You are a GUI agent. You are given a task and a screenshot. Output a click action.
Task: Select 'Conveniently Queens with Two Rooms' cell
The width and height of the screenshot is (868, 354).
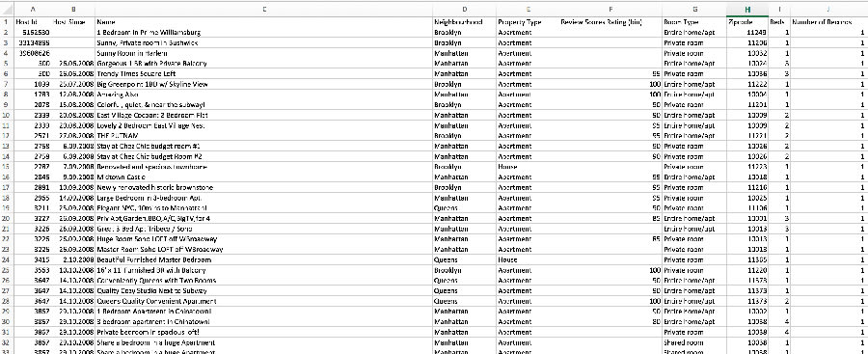[x=264, y=281]
